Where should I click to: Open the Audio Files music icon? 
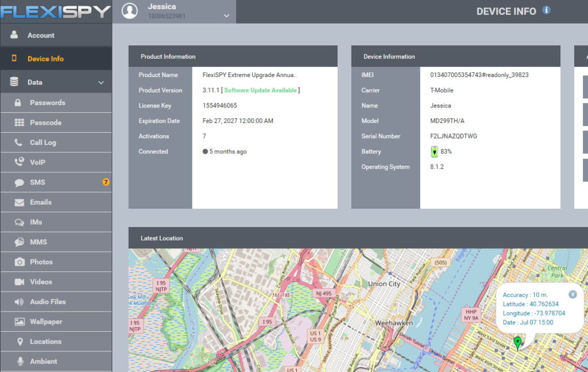[19, 302]
